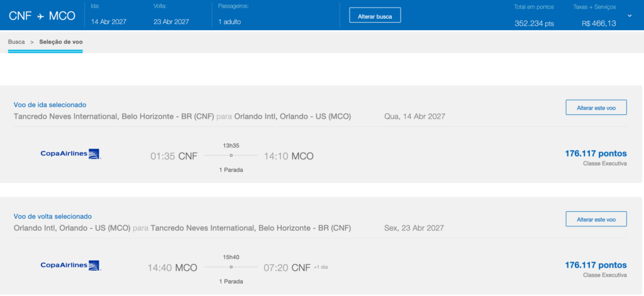Click the return arrival time 07:20 CNF
The height and width of the screenshot is (296, 644).
click(x=287, y=268)
